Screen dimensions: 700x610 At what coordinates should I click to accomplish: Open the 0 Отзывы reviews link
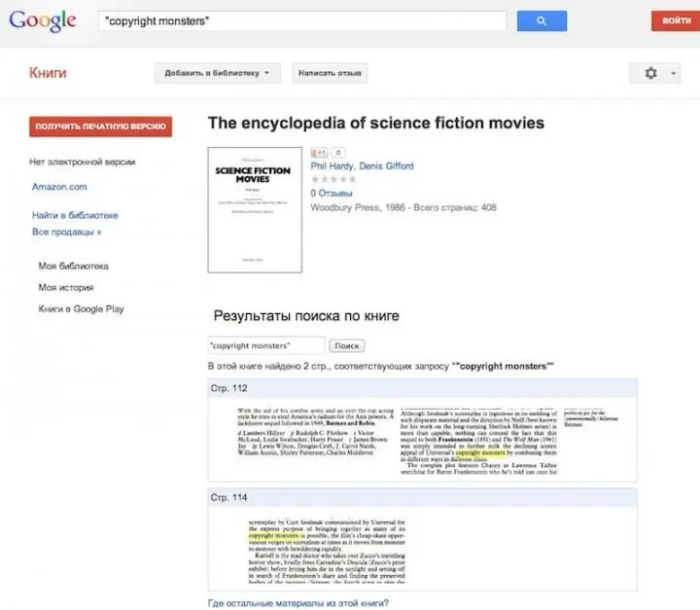pyautogui.click(x=332, y=193)
